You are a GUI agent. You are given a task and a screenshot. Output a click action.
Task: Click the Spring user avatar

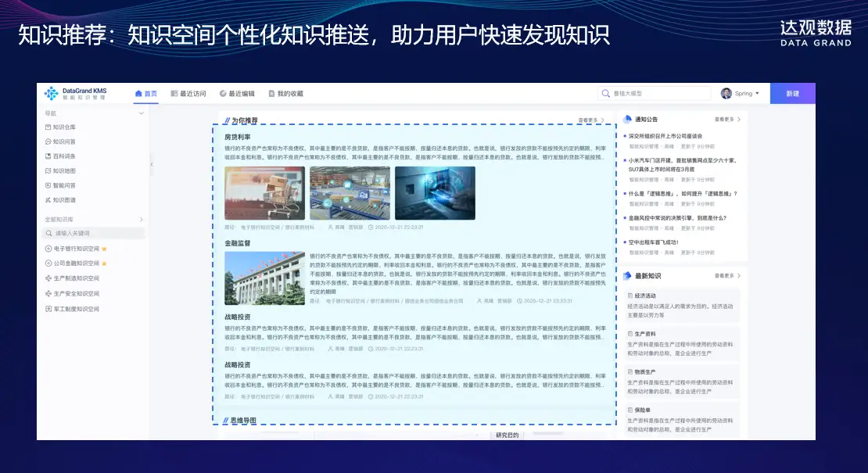click(x=726, y=94)
